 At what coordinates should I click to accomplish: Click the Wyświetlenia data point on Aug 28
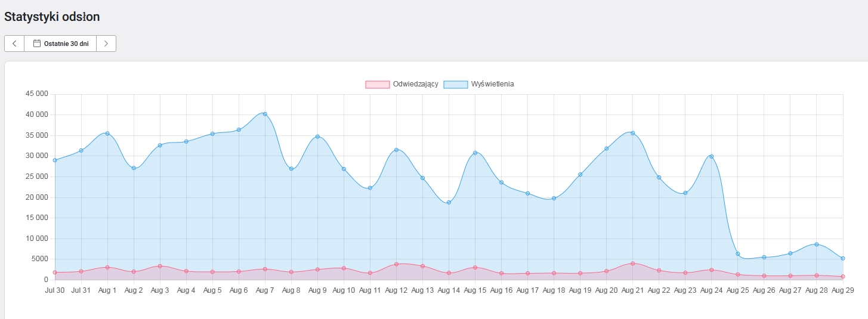pyautogui.click(x=816, y=244)
